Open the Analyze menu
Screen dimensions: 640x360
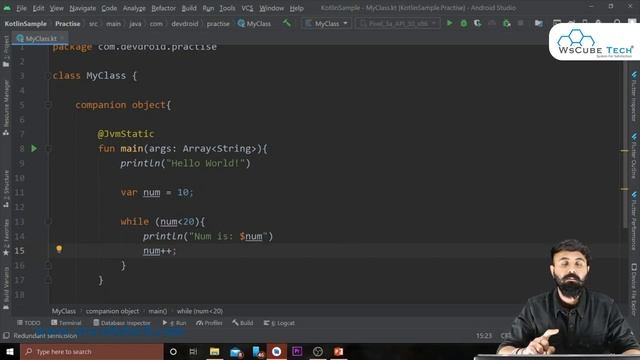(x=134, y=8)
